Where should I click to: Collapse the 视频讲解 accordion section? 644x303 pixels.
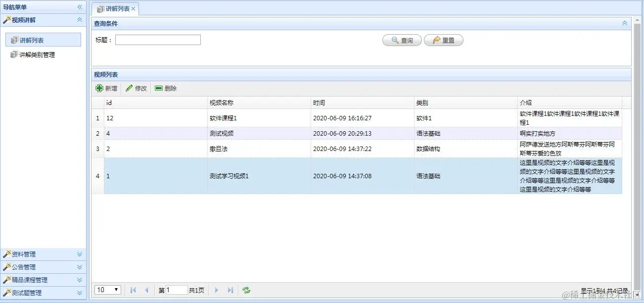click(80, 20)
